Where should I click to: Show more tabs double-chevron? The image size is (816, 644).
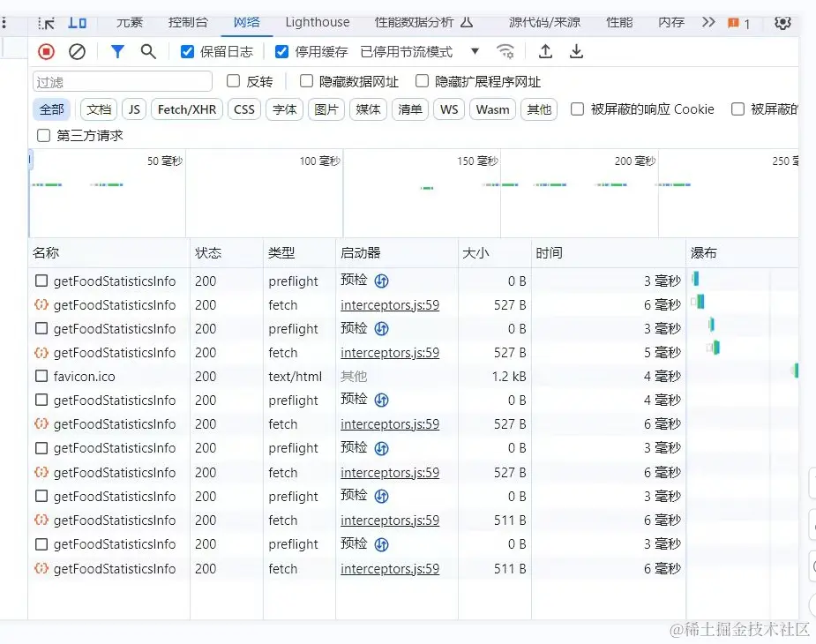pos(708,22)
